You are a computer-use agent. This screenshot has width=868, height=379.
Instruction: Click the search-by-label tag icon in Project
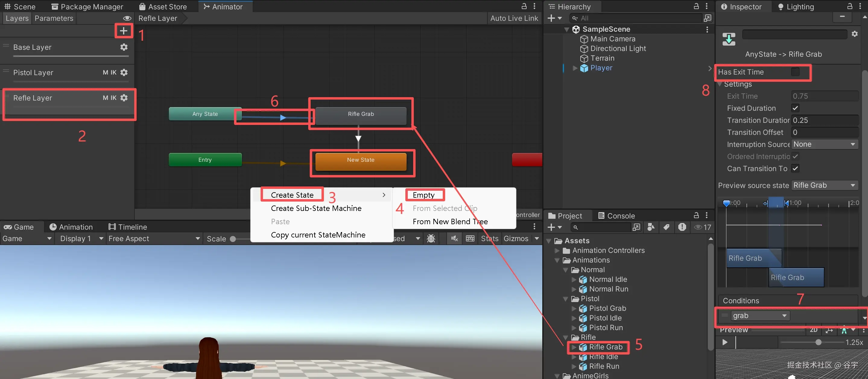tap(666, 227)
